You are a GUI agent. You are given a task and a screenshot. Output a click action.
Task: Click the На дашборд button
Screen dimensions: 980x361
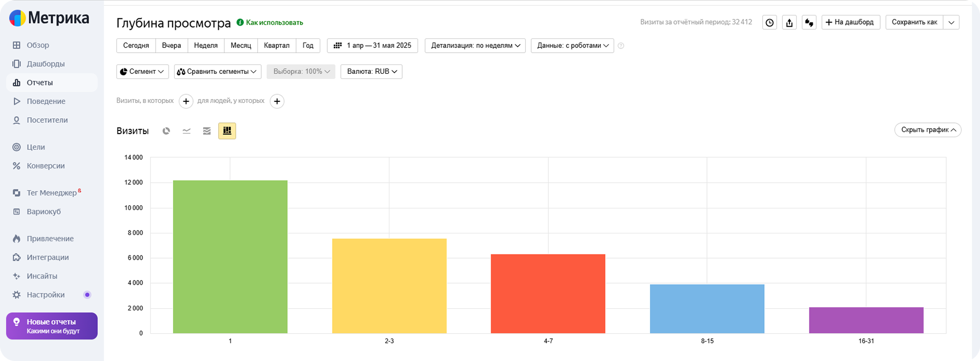(851, 23)
